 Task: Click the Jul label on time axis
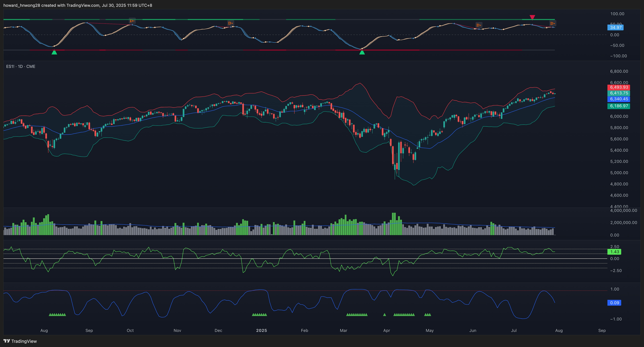[514, 330]
